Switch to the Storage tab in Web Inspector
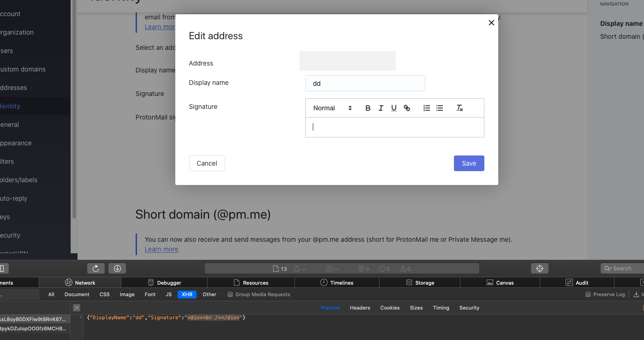This screenshot has height=340, width=644. [x=419, y=282]
